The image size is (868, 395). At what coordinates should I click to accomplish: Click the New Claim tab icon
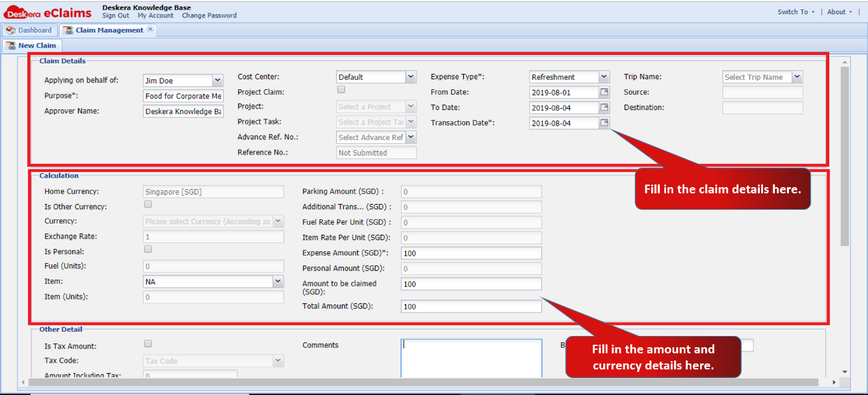pyautogui.click(x=11, y=45)
